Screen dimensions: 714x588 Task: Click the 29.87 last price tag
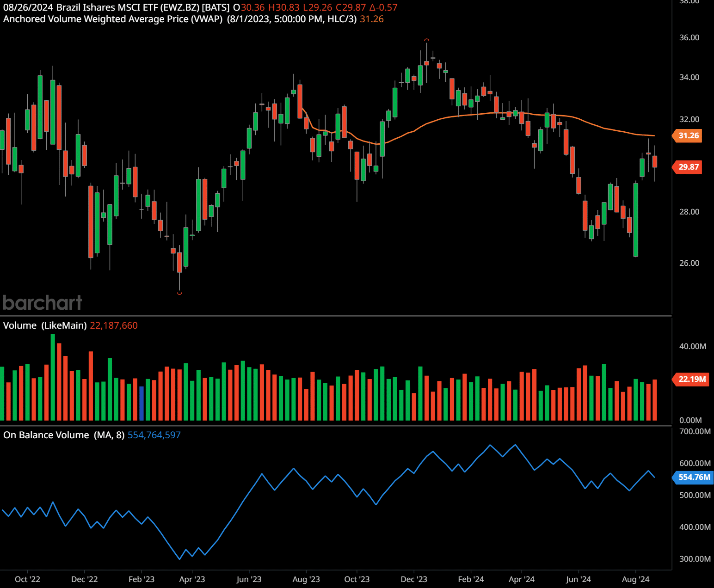coord(688,167)
